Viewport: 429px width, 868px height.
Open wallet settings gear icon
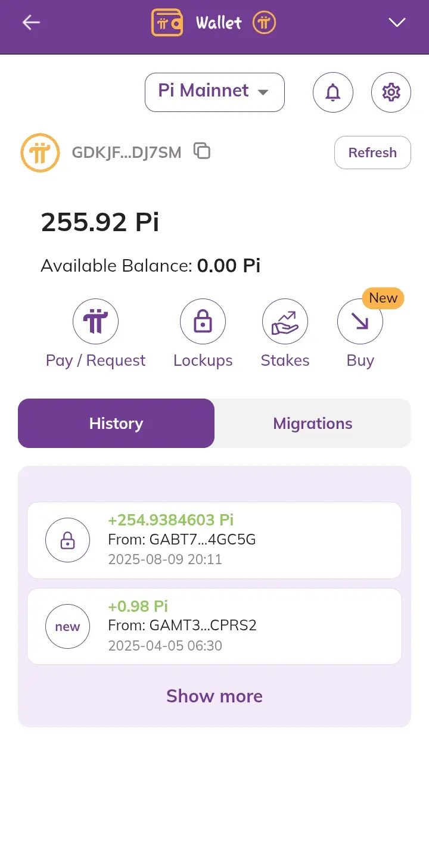tap(391, 92)
